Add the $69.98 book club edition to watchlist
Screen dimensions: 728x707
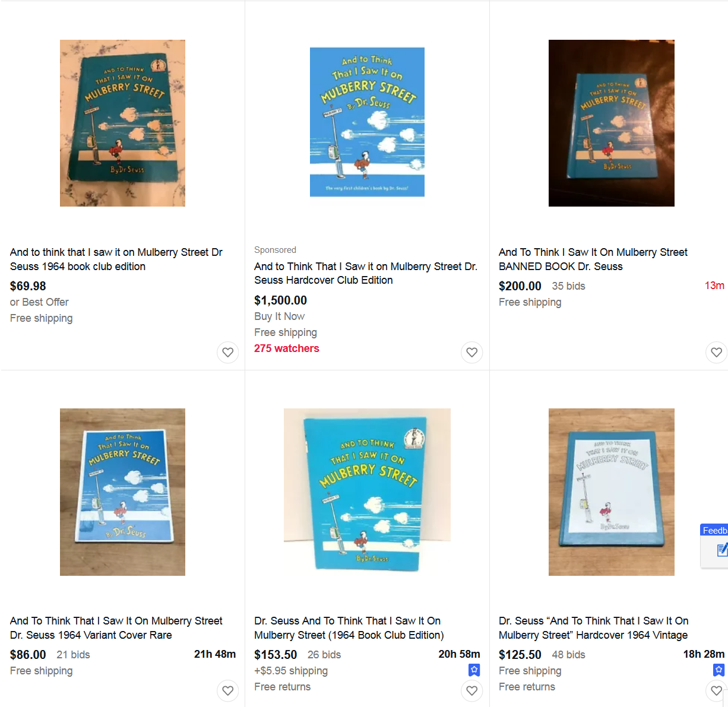(x=228, y=353)
